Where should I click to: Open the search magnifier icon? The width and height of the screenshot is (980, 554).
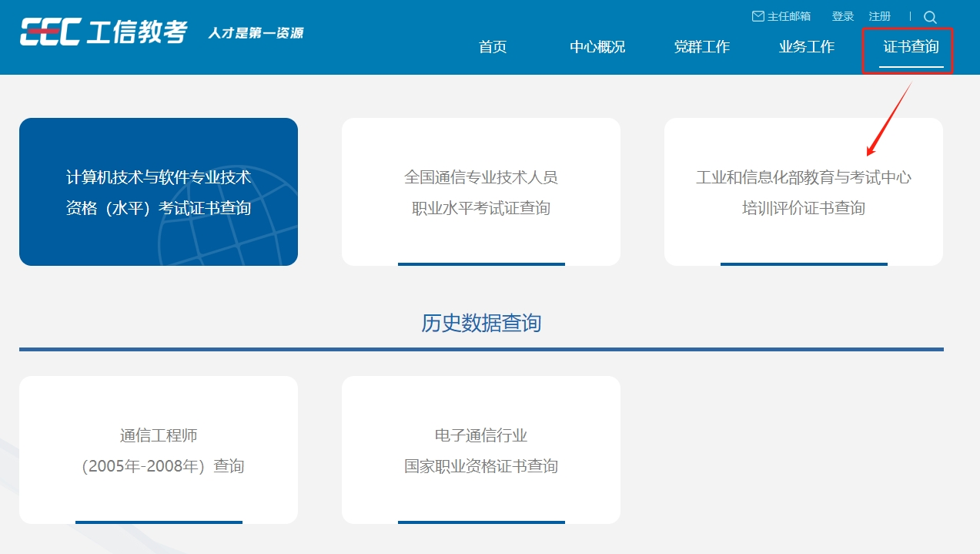(930, 17)
